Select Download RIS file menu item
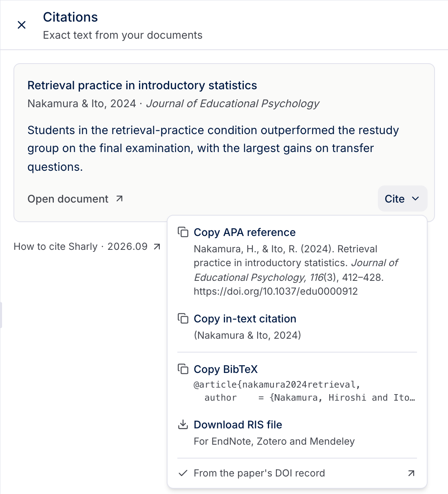The image size is (448, 494). [x=297, y=433]
